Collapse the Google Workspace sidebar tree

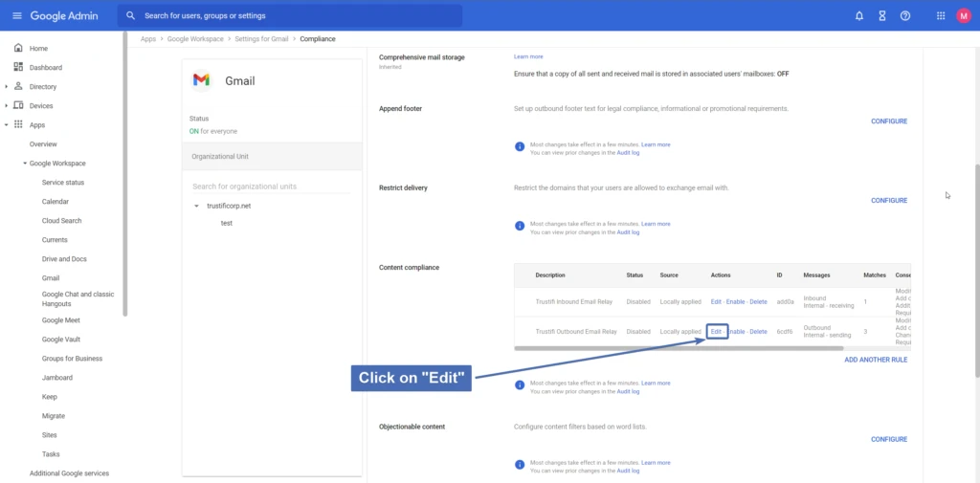tap(25, 164)
